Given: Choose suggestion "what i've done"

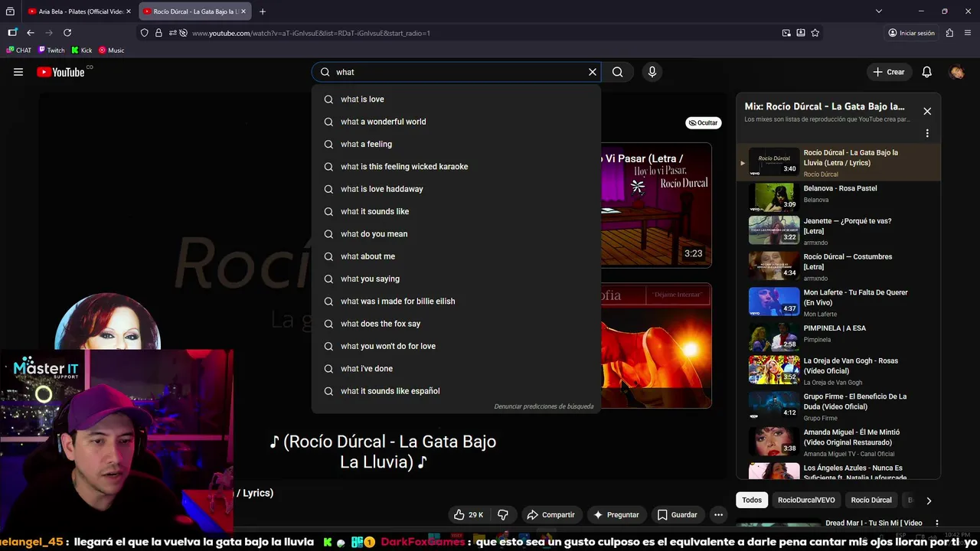Looking at the screenshot, I should point(456,369).
